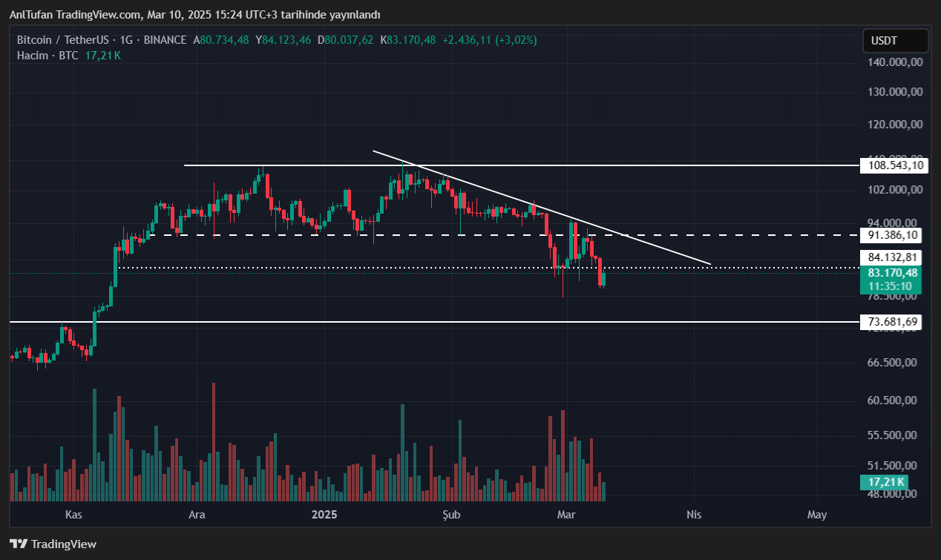Click the May label on time axis

pyautogui.click(x=817, y=514)
